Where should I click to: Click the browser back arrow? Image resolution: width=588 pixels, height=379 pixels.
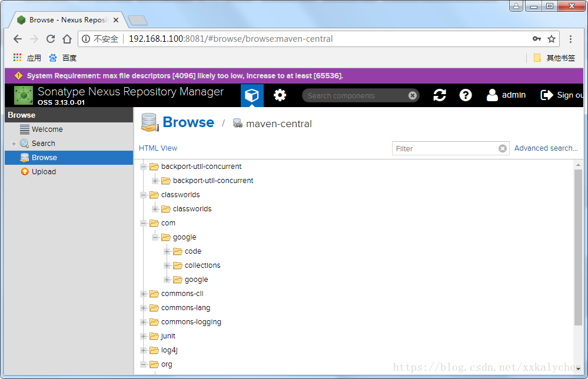click(x=18, y=39)
